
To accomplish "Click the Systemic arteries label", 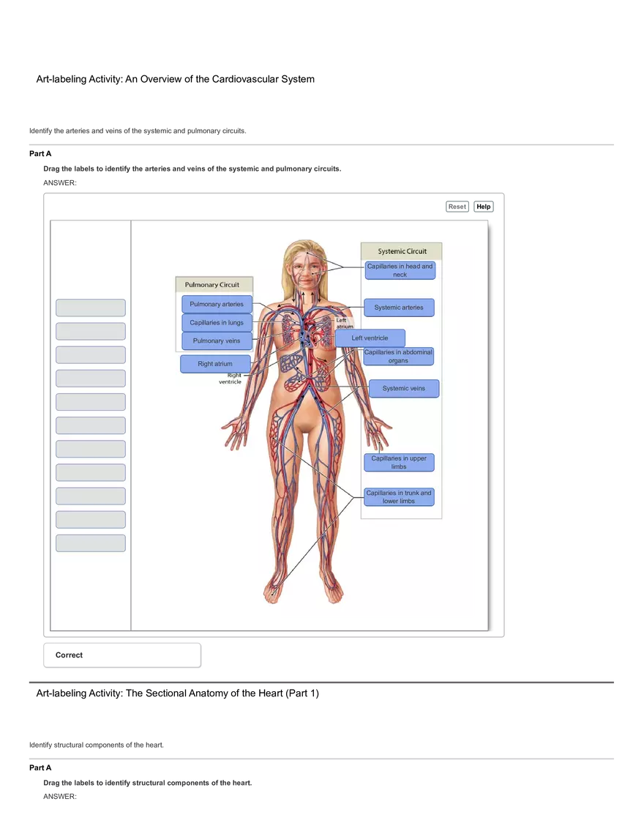I will [x=399, y=308].
